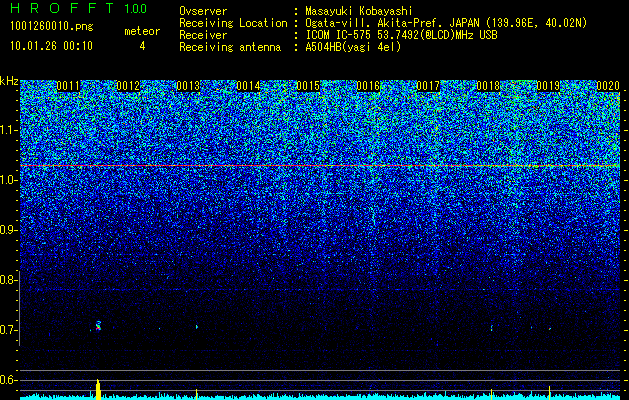Select the ICOM IC-575 receiver description
629x400 pixels.
click(x=401, y=35)
